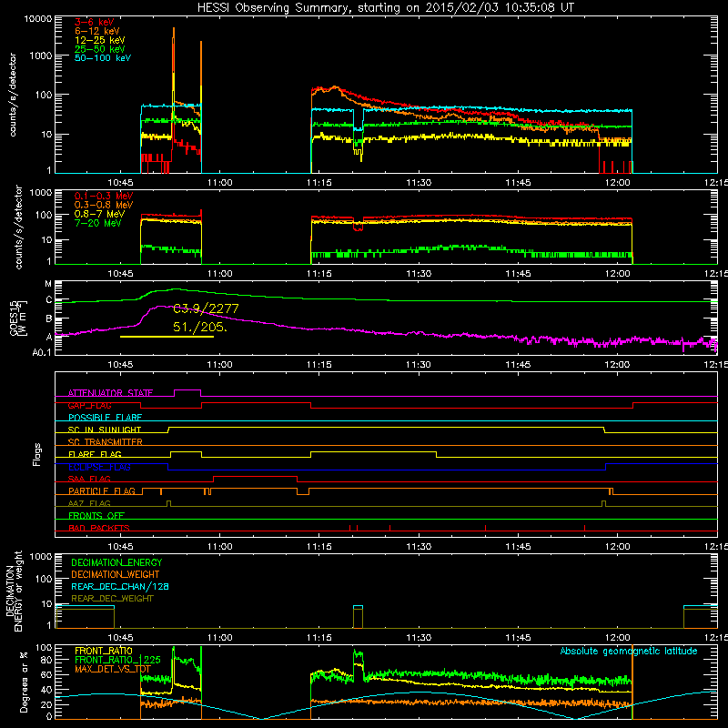Click the ATTENUATOR_STATE flag label
Image resolution: width=728 pixels, height=728 pixels.
[110, 393]
